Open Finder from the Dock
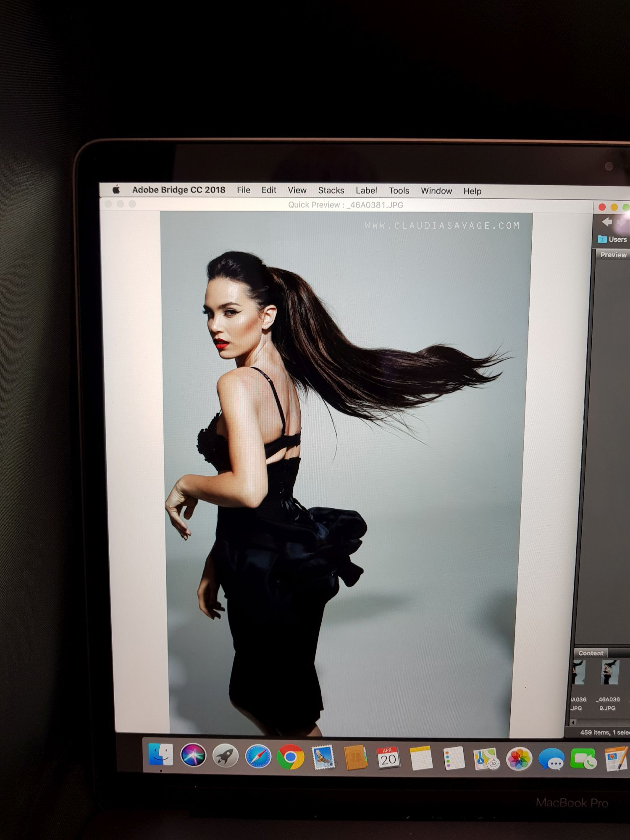 (161, 755)
